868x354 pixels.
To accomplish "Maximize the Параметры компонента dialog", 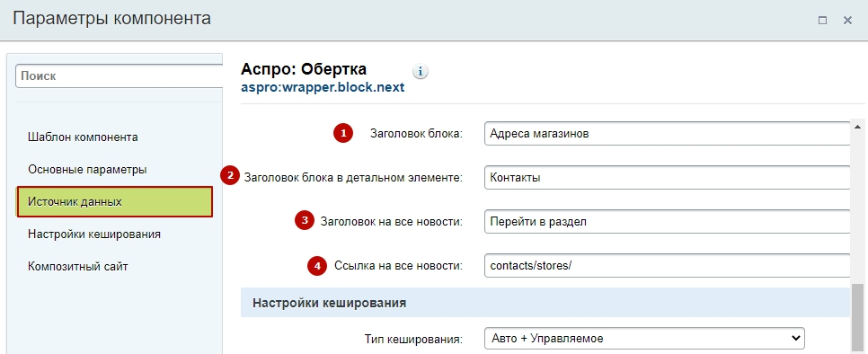I will click(822, 21).
